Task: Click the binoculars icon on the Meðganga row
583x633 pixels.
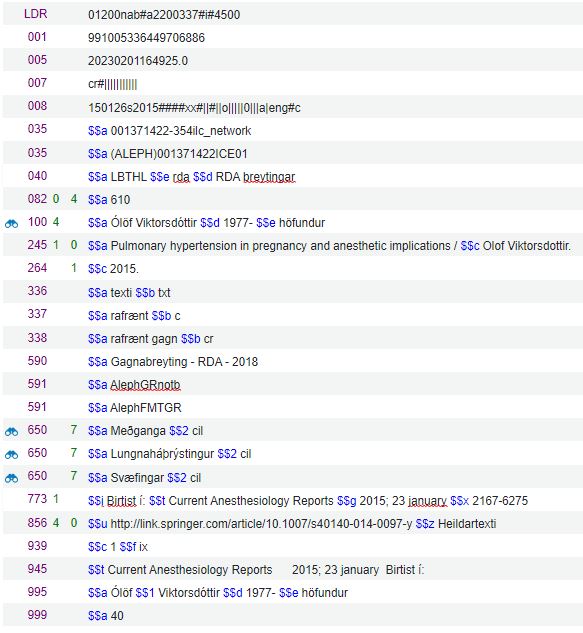Action: pyautogui.click(x=11, y=431)
